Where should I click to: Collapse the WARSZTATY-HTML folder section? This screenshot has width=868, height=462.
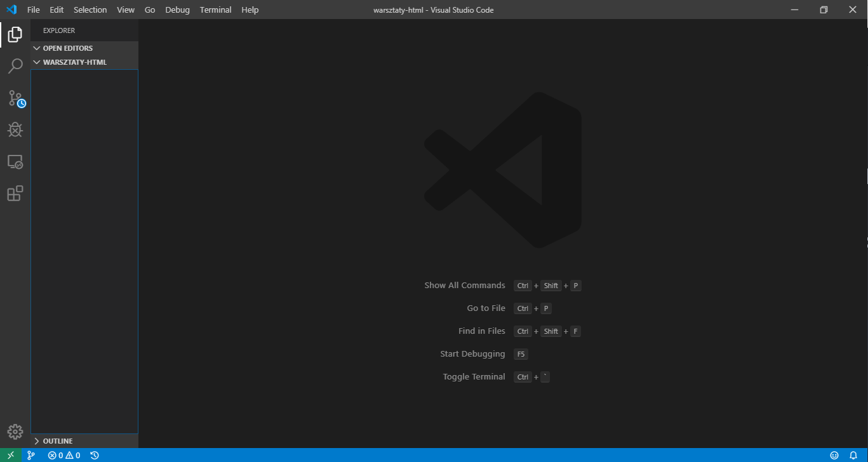point(84,62)
